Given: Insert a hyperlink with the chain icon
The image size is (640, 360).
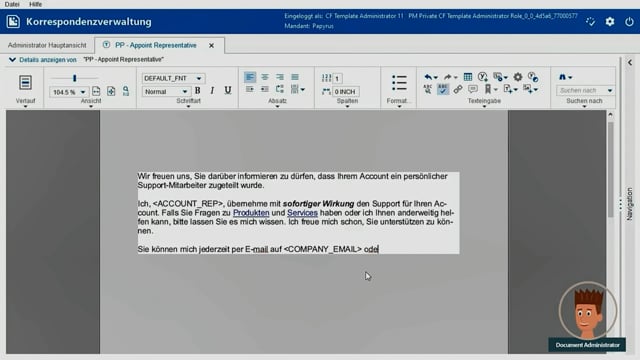Looking at the screenshot, I should tap(458, 89).
